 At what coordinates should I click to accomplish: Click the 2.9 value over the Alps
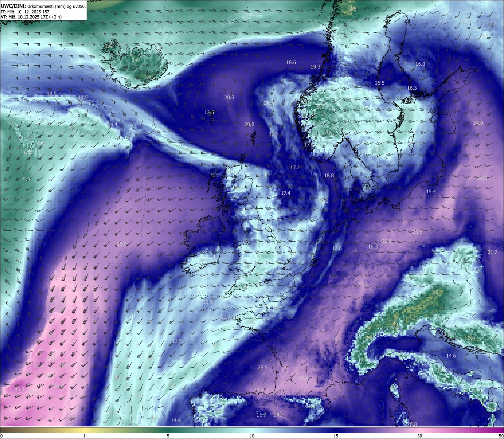click(435, 292)
